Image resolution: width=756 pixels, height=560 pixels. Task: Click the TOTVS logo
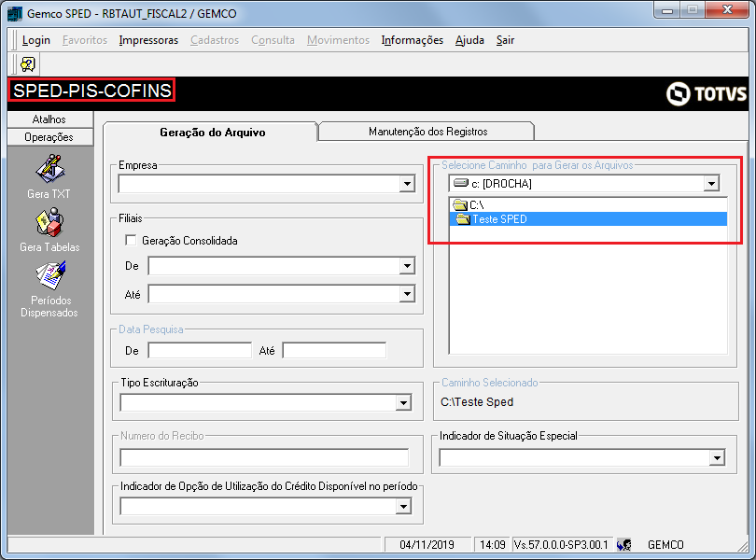coord(707,93)
